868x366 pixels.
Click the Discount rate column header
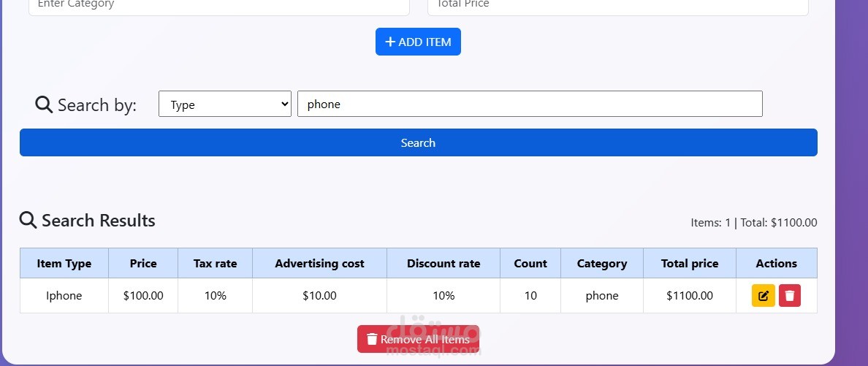coord(443,263)
